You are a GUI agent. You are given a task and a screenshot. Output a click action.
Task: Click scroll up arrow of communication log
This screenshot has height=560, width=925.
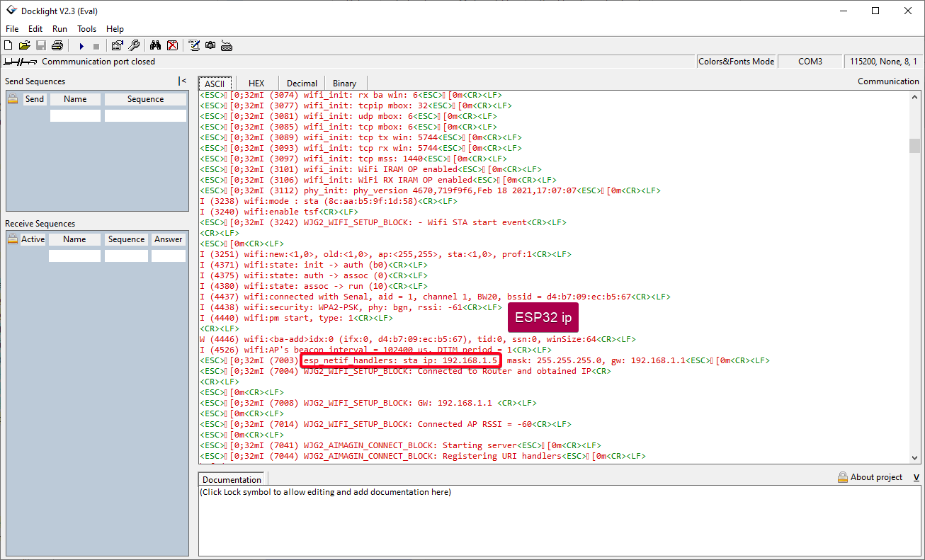915,96
